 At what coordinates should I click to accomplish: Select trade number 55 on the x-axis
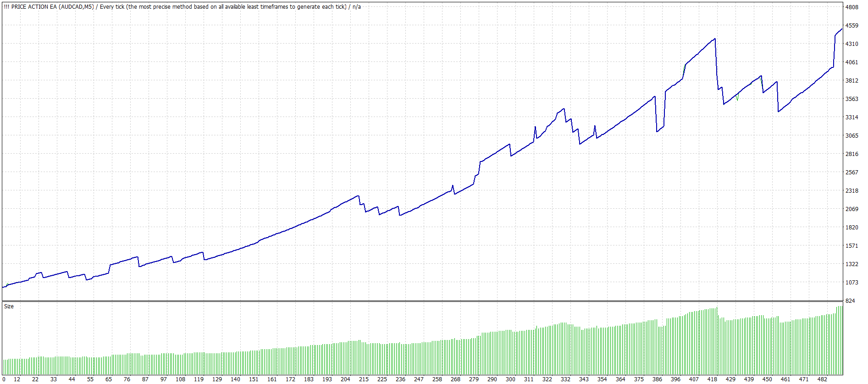pyautogui.click(x=90, y=379)
